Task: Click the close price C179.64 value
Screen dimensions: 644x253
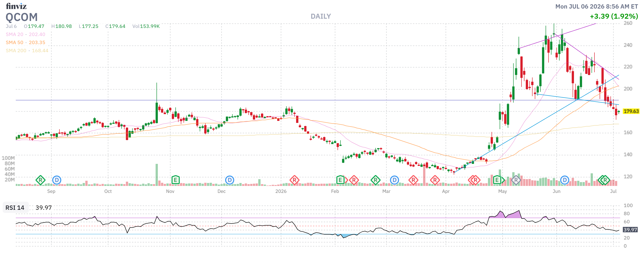Action: coord(115,26)
